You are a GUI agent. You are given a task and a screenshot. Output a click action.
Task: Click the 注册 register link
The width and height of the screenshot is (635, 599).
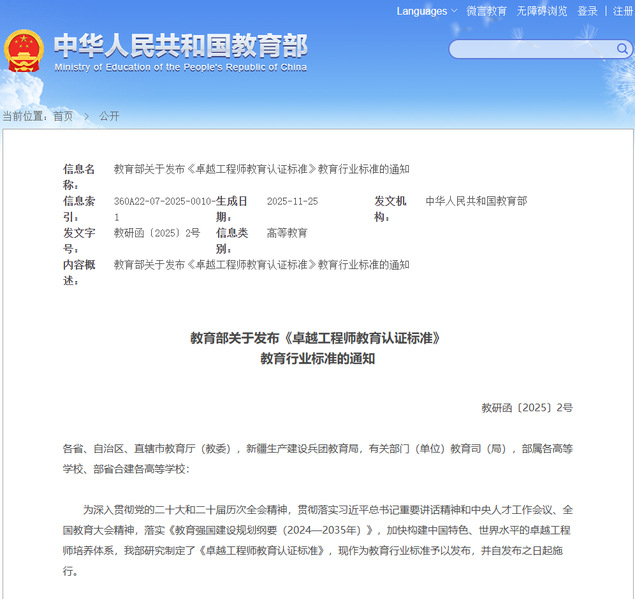point(622,11)
